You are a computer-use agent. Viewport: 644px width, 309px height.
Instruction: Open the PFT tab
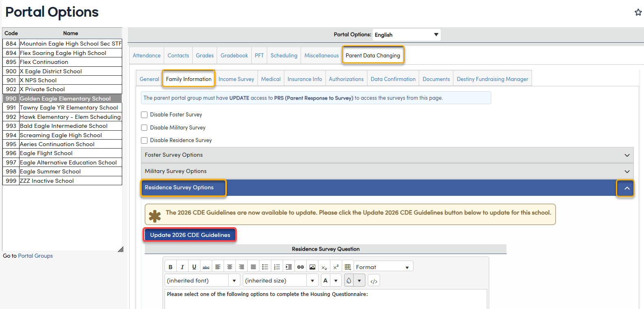pos(259,56)
